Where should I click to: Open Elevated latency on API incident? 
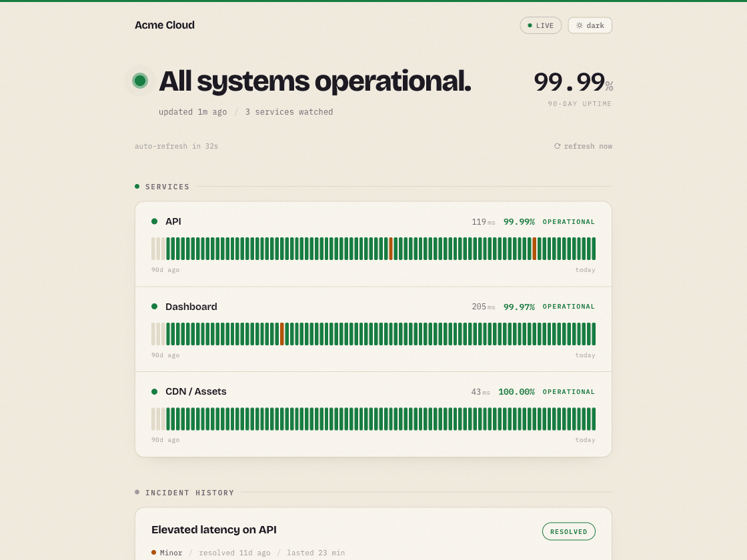(x=214, y=529)
